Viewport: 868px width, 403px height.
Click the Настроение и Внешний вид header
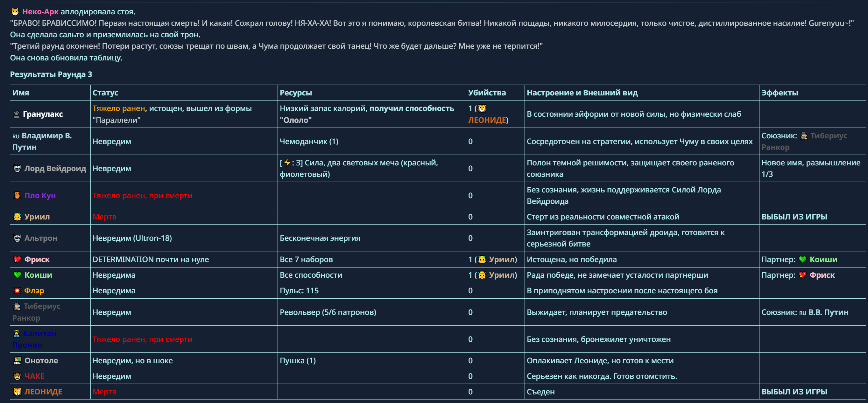click(582, 93)
